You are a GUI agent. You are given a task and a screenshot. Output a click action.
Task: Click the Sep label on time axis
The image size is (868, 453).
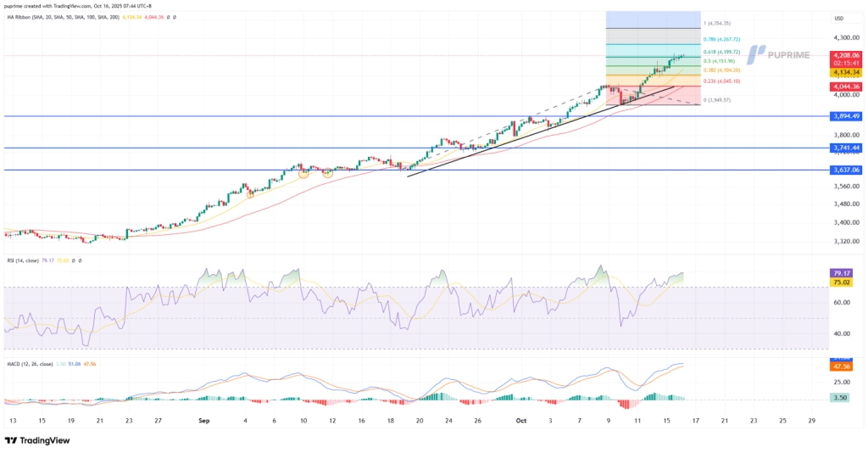click(x=203, y=419)
